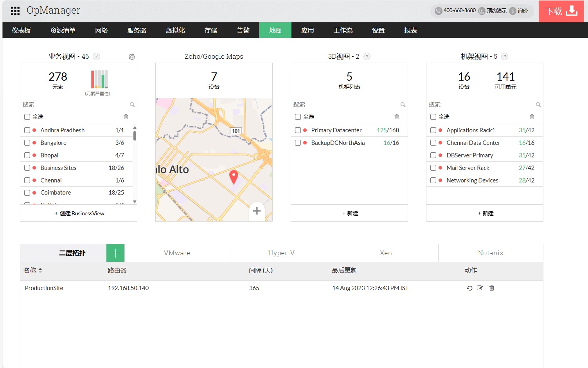Refresh the ProductionSite topology map
Screen dimensions: 588x368
[469, 288]
